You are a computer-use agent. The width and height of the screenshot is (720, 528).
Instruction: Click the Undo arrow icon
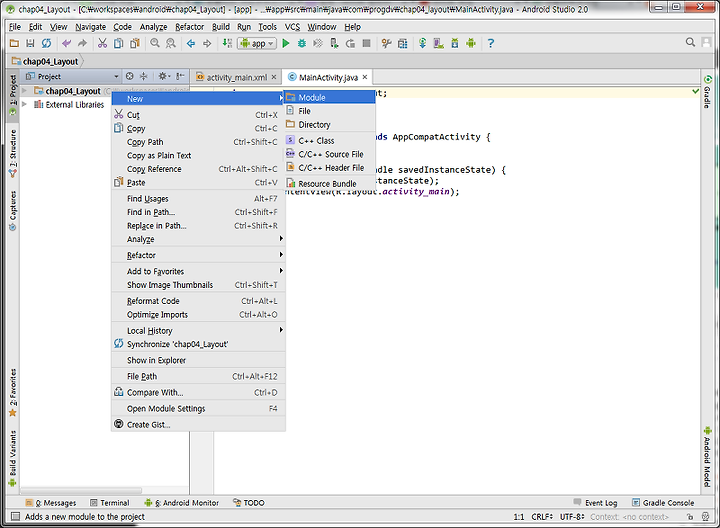click(x=67, y=43)
